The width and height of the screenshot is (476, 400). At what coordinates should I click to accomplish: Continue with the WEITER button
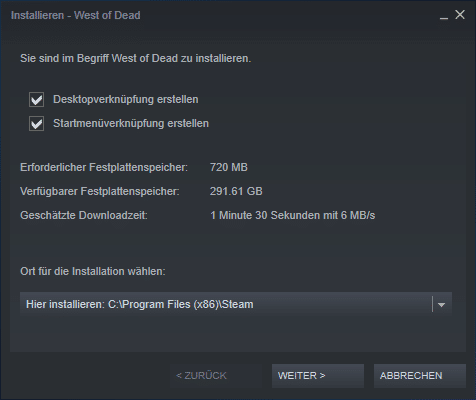click(318, 376)
